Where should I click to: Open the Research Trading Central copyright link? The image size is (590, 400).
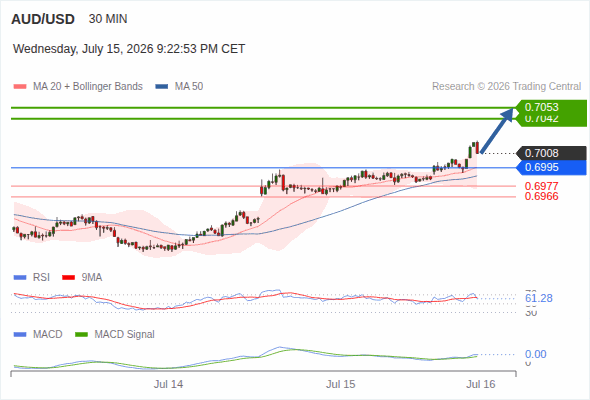506,87
